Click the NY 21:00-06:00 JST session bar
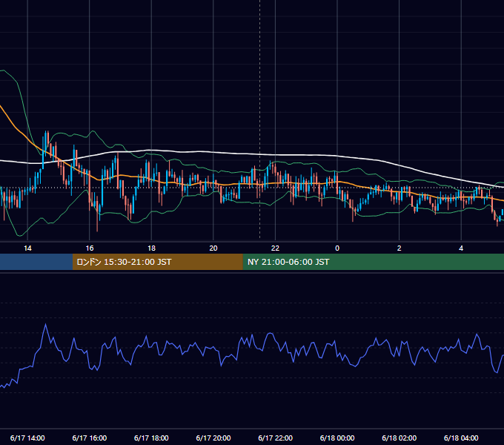504x445 pixels. click(373, 262)
